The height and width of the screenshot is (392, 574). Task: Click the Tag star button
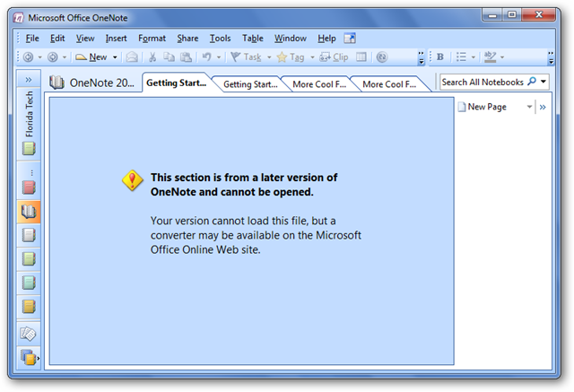point(291,57)
